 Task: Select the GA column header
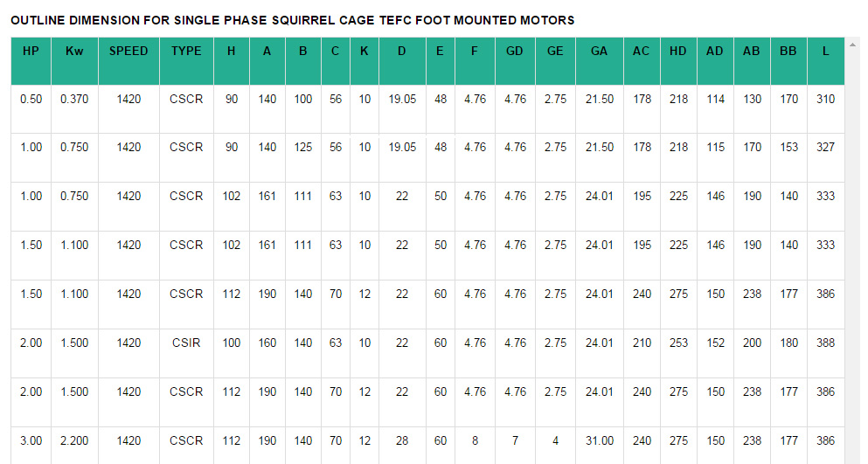pos(599,52)
